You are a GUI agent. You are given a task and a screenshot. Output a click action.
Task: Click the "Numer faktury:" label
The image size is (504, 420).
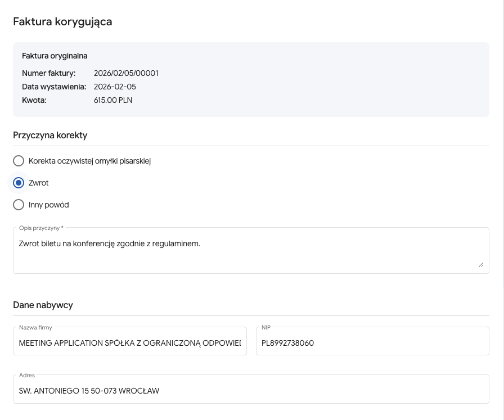pyautogui.click(x=48, y=73)
